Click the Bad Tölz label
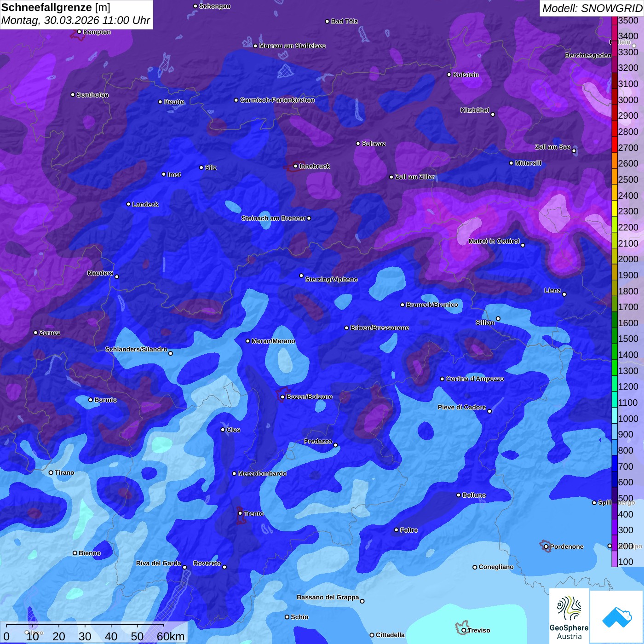The height and width of the screenshot is (644, 644). point(345,21)
